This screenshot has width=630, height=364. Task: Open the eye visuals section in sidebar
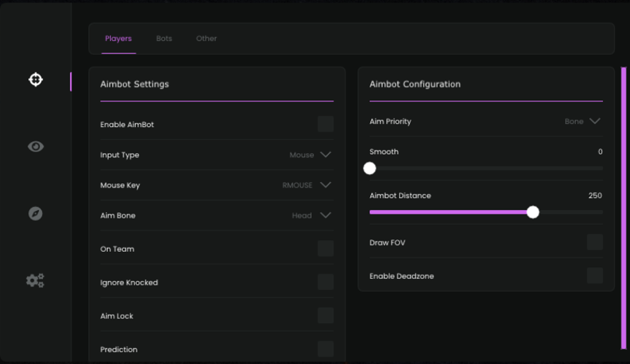pos(36,147)
